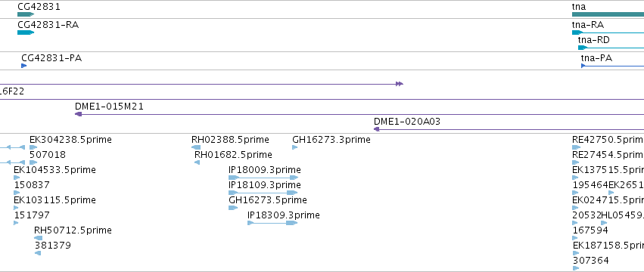
Task: Click the EK304238.5prime label
Action: click(x=70, y=140)
